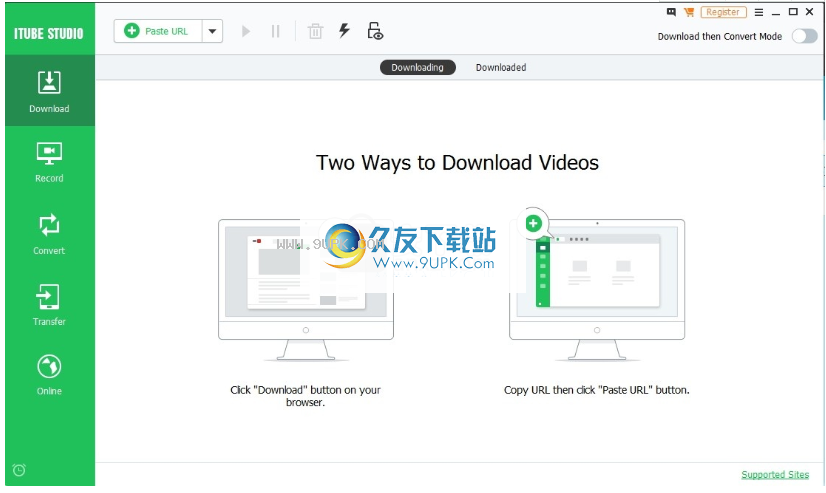The image size is (826, 493).
Task: Open the Convert section in sidebar
Action: pyautogui.click(x=50, y=234)
